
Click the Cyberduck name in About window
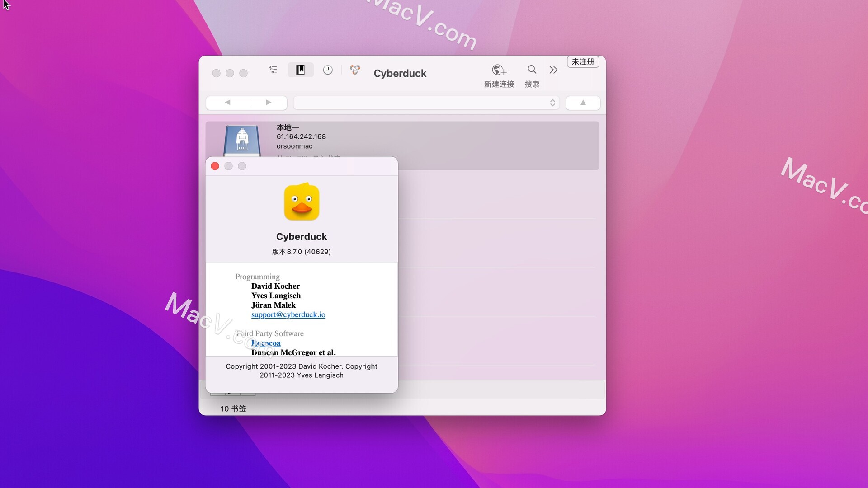coord(302,236)
